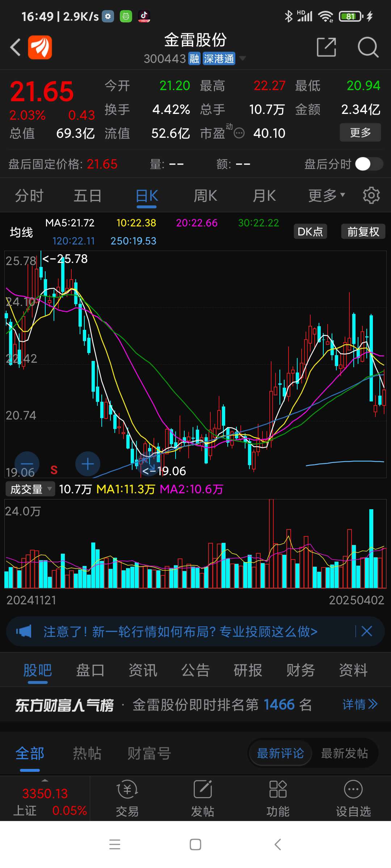Select the 分时 chart tab
This screenshot has width=391, height=868.
29,196
